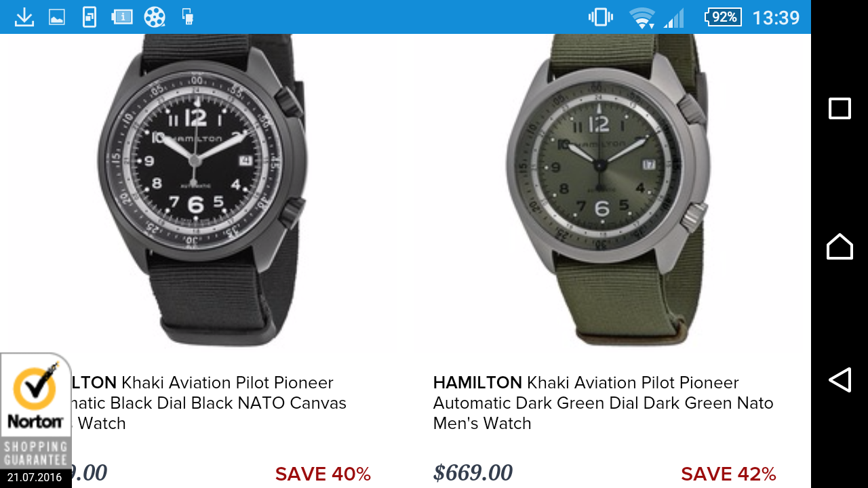Tap the 92% battery indicator

[x=723, y=17]
